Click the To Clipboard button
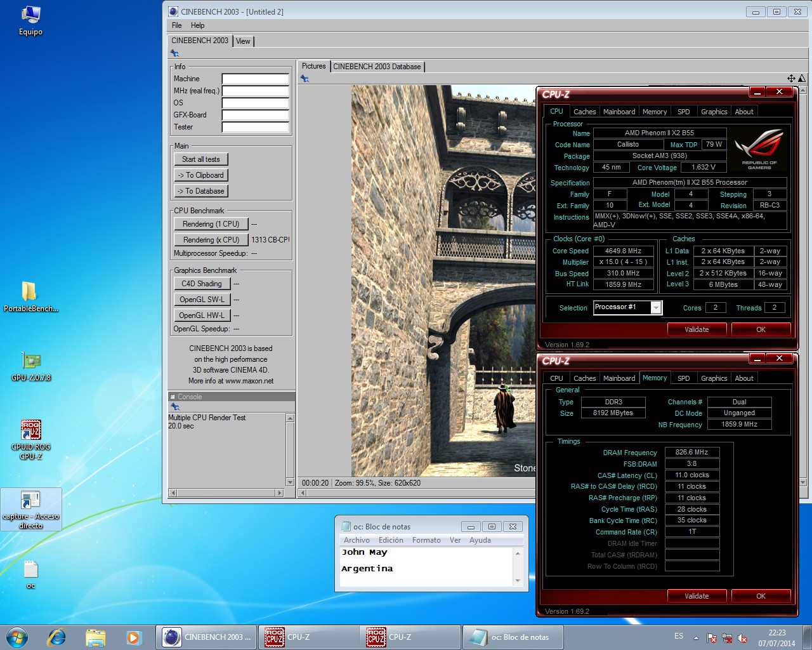The height and width of the screenshot is (650, 812). coord(201,175)
